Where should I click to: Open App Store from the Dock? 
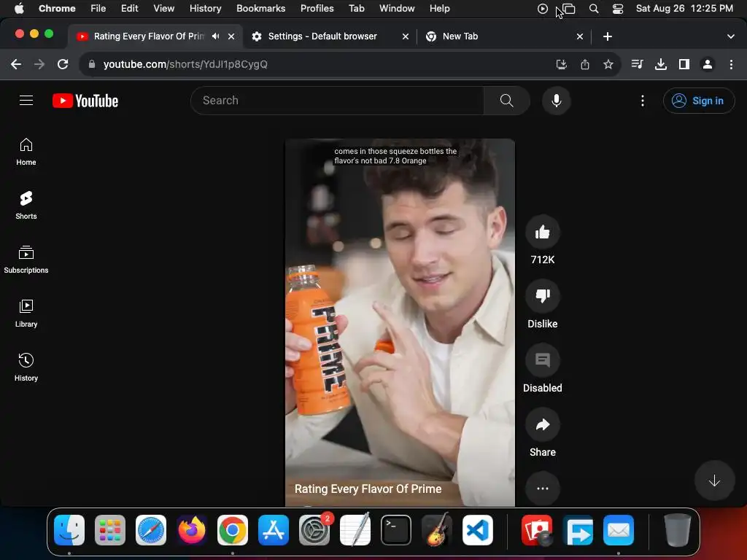[x=273, y=530]
